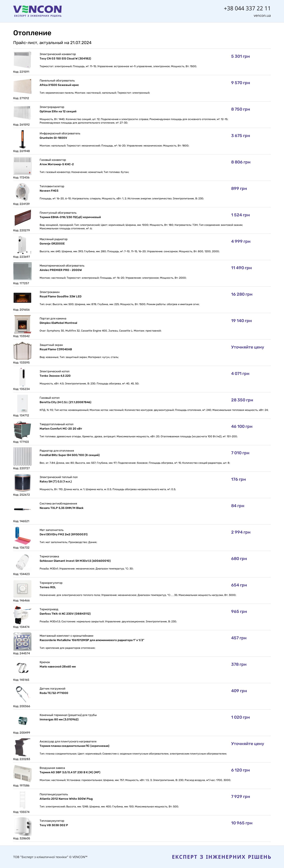
Task: Open the Tesy CN 03 150 convector thumbnail
Action: pyautogui.click(x=22, y=60)
